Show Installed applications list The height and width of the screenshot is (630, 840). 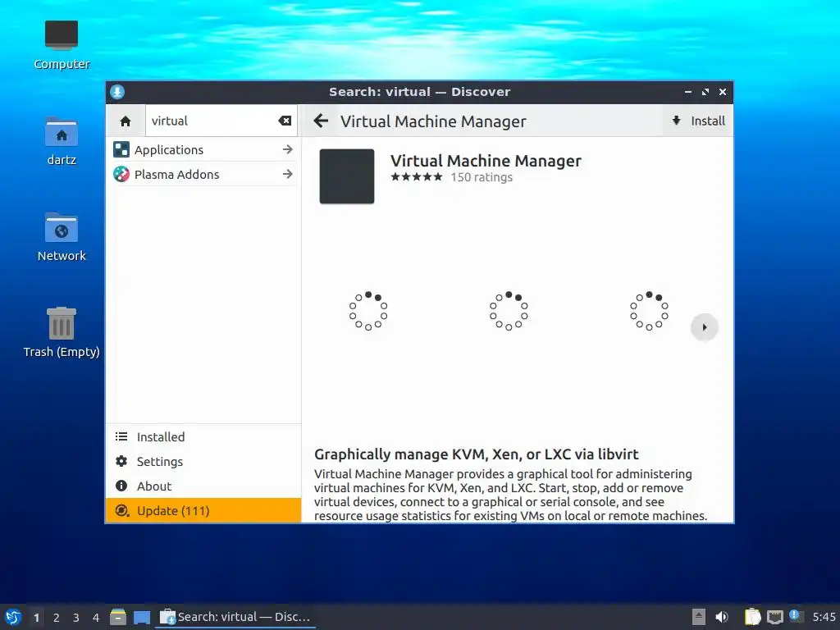(203, 436)
